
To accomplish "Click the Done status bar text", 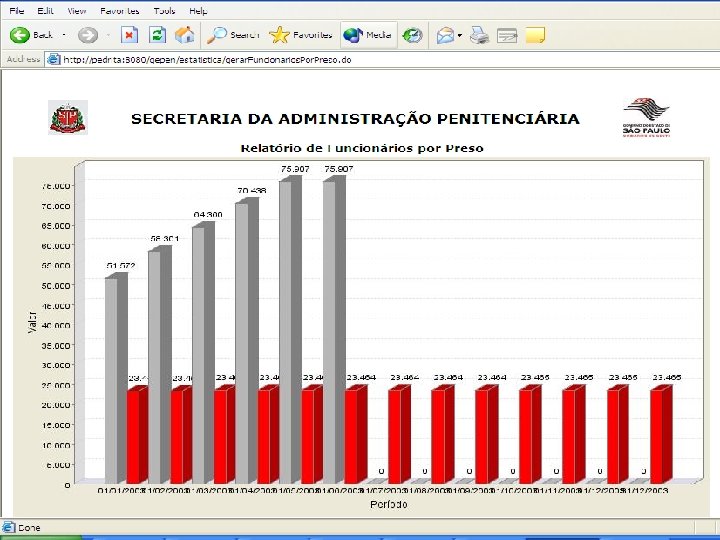I will coord(29,528).
